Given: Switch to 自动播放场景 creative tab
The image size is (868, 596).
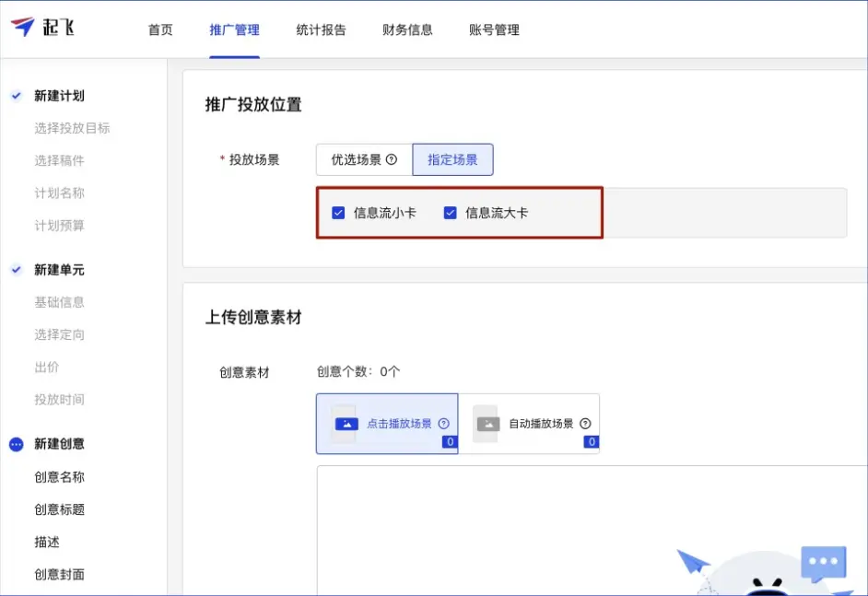Looking at the screenshot, I should (x=530, y=424).
